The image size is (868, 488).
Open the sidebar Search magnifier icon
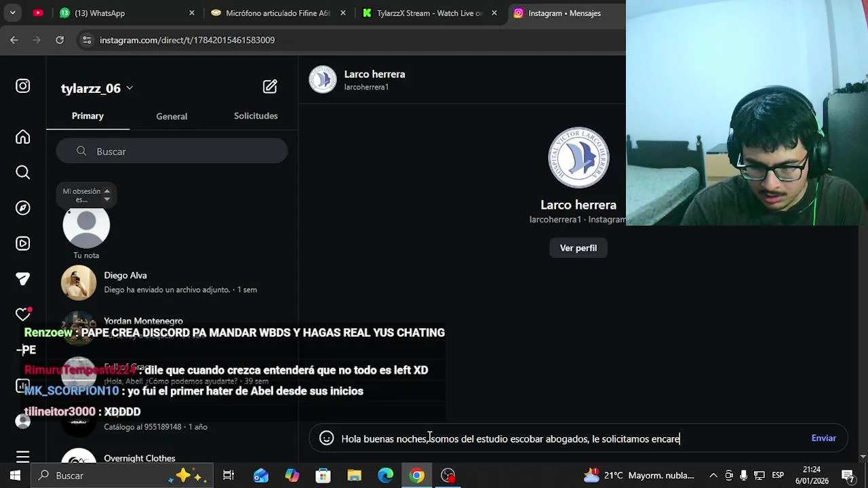(23, 172)
